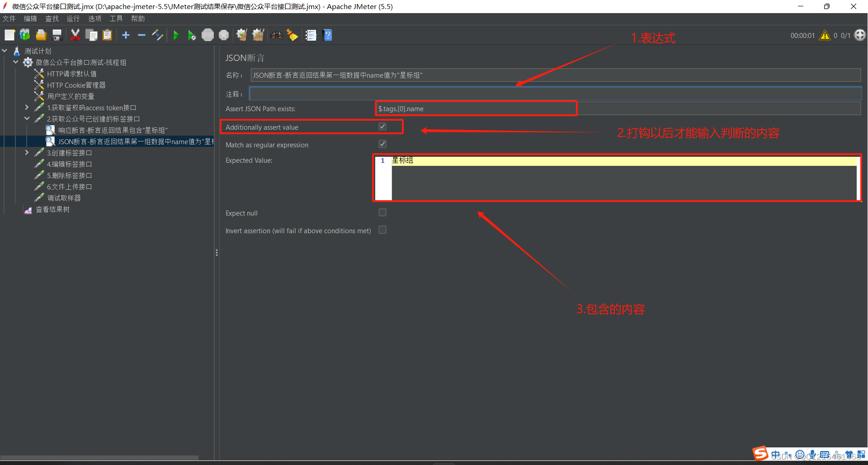
Task: Click the Search binoculars icon
Action: tap(277, 35)
